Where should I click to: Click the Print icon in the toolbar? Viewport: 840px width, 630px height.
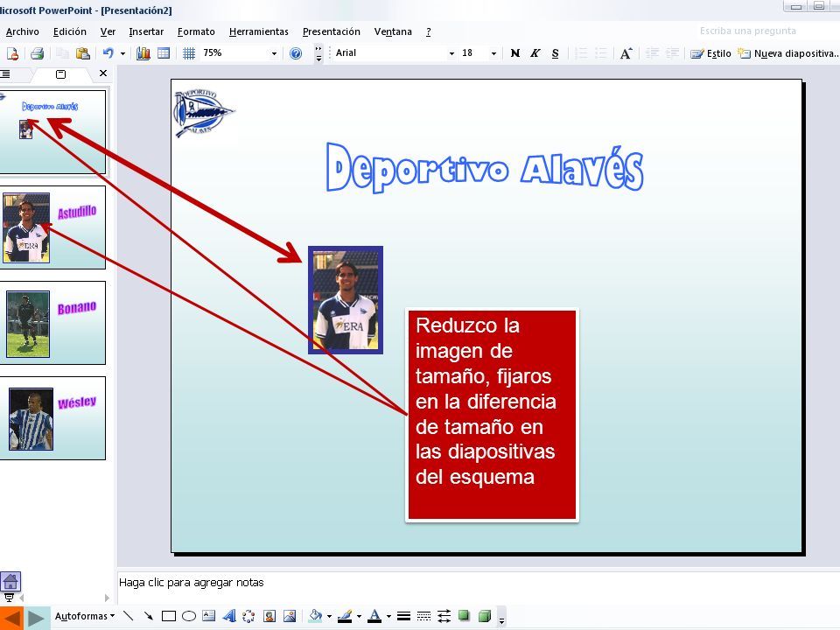click(x=37, y=53)
